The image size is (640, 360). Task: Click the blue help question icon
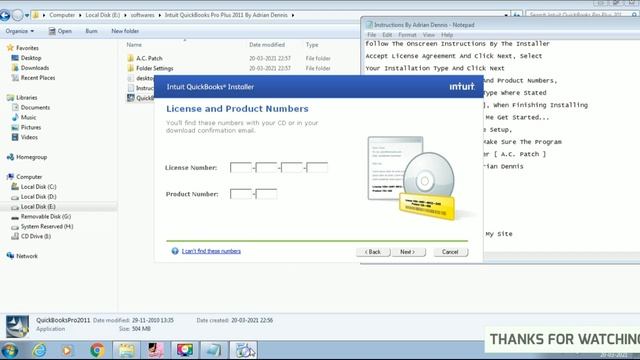point(175,251)
